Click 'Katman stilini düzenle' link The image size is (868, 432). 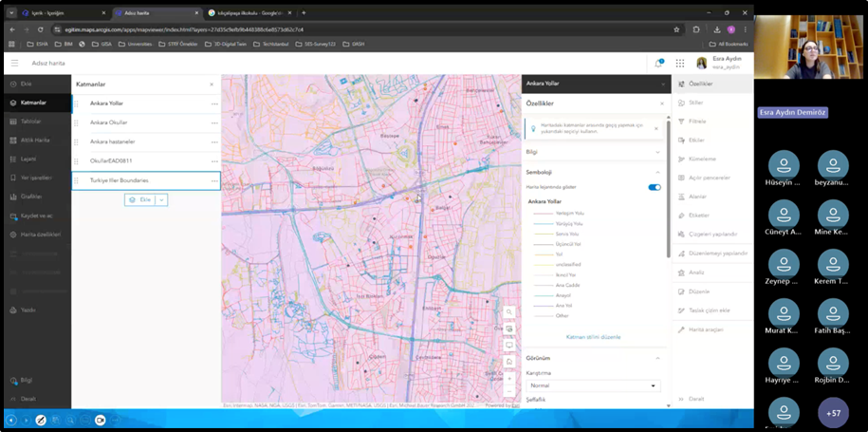pyautogui.click(x=593, y=337)
